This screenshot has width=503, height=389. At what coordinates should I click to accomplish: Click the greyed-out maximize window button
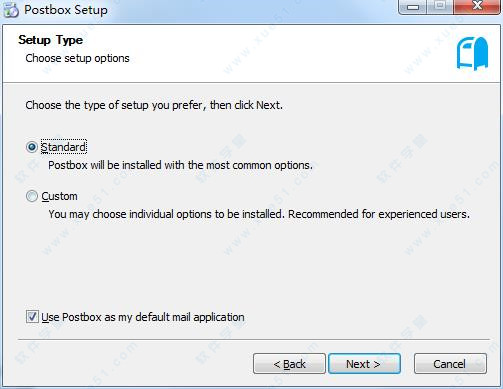click(440, 7)
